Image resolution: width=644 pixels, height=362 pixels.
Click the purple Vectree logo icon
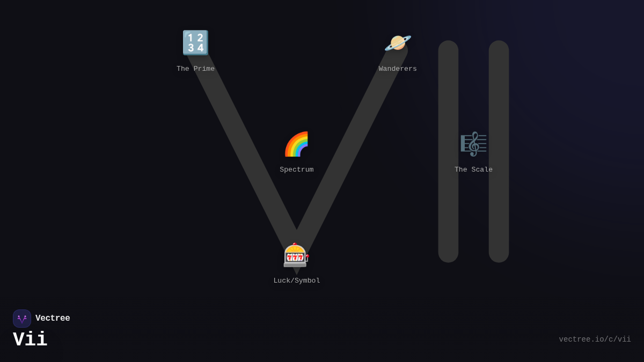click(22, 319)
